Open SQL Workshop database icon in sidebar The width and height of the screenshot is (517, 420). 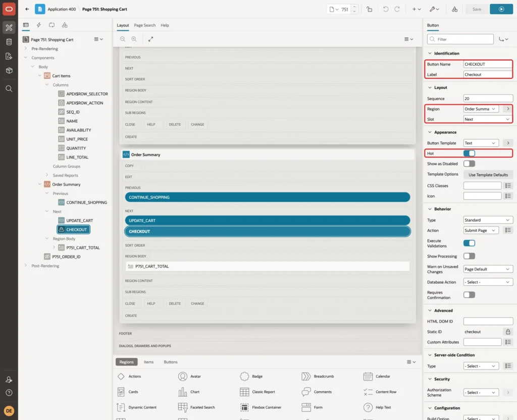(x=9, y=42)
